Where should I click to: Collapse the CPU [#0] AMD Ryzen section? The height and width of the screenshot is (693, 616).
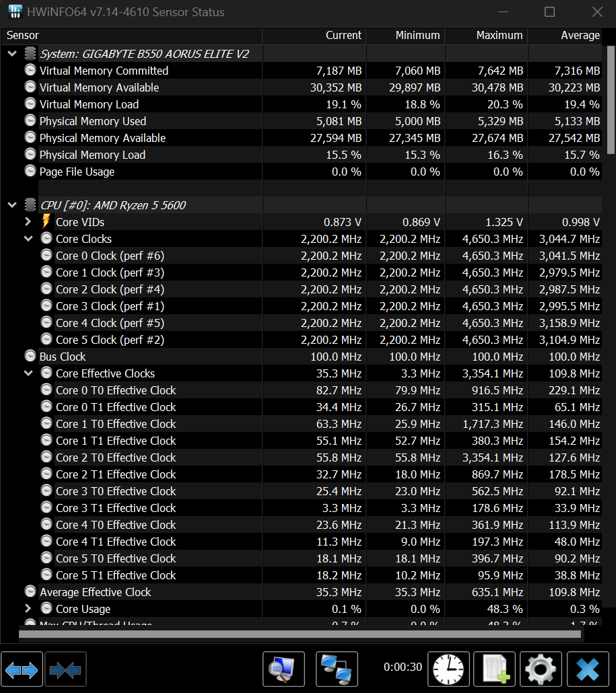[x=12, y=205]
